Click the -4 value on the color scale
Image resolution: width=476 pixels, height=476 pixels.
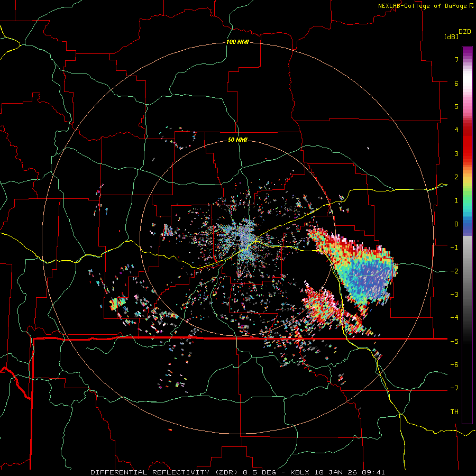click(x=454, y=318)
